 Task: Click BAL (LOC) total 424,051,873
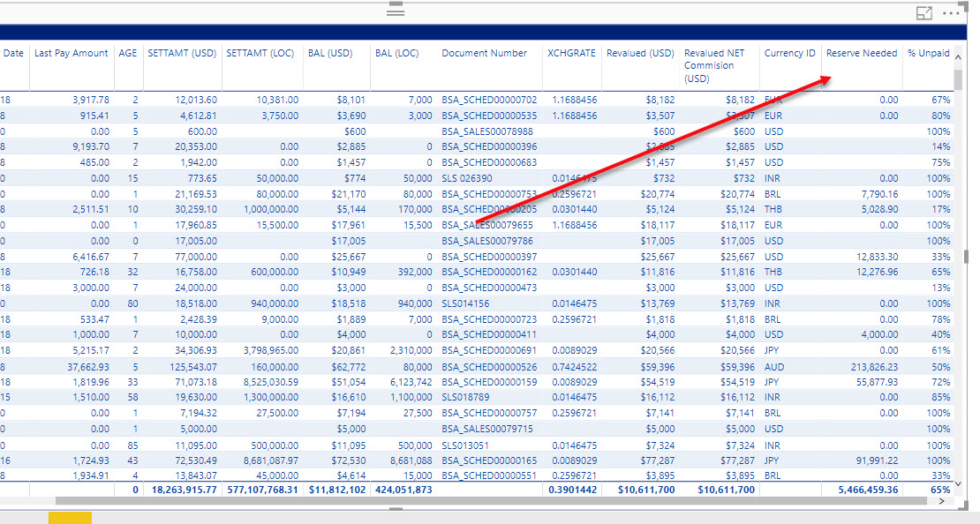pos(403,490)
